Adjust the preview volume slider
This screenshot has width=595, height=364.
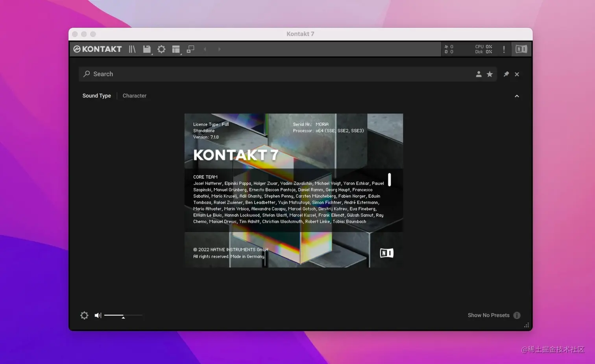click(x=123, y=315)
